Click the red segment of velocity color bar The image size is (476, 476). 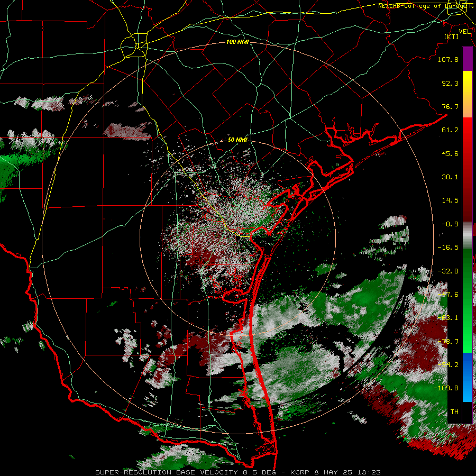tap(467, 169)
